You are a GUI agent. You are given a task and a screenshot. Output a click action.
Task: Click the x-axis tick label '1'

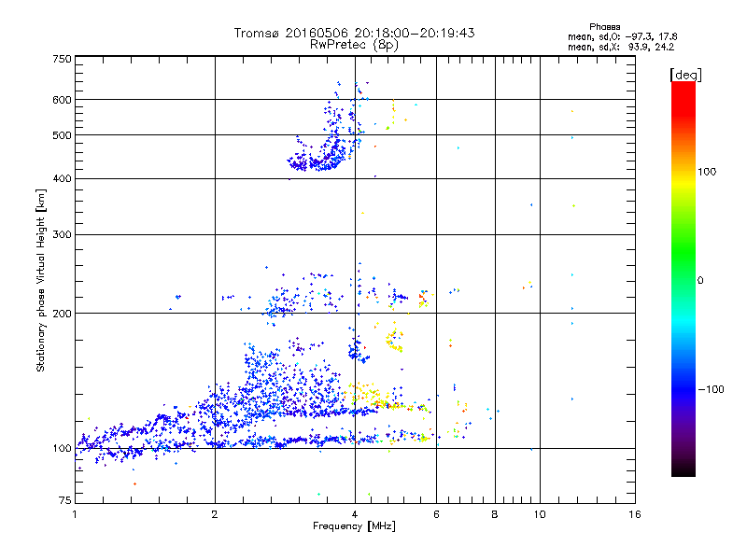coord(75,514)
